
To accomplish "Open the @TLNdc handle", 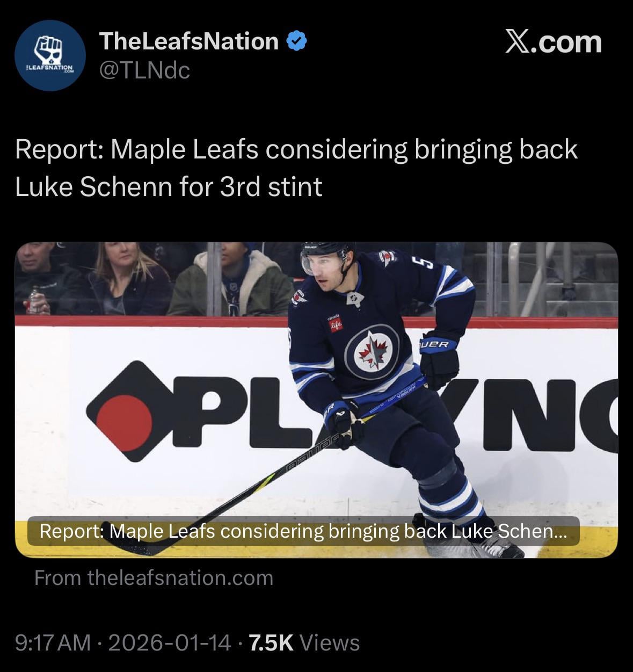I will point(145,70).
